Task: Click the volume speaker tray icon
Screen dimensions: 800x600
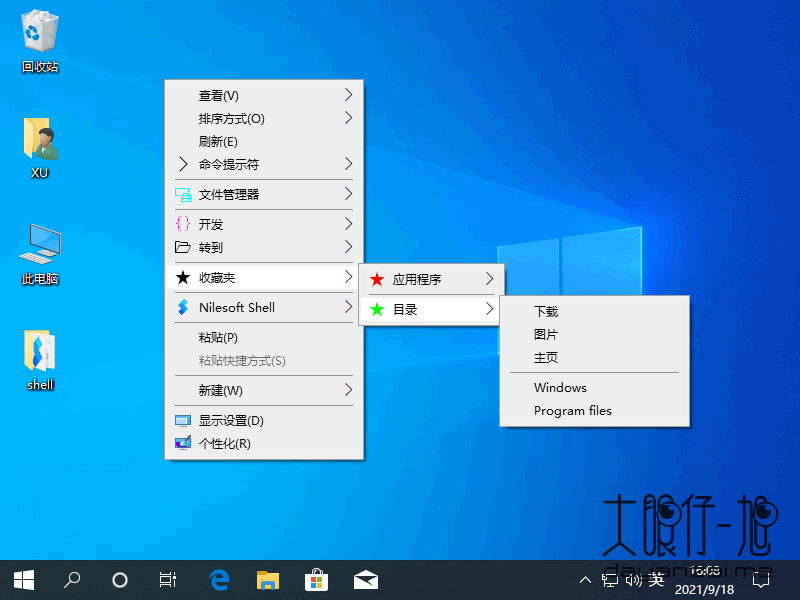Action: pyautogui.click(x=633, y=580)
